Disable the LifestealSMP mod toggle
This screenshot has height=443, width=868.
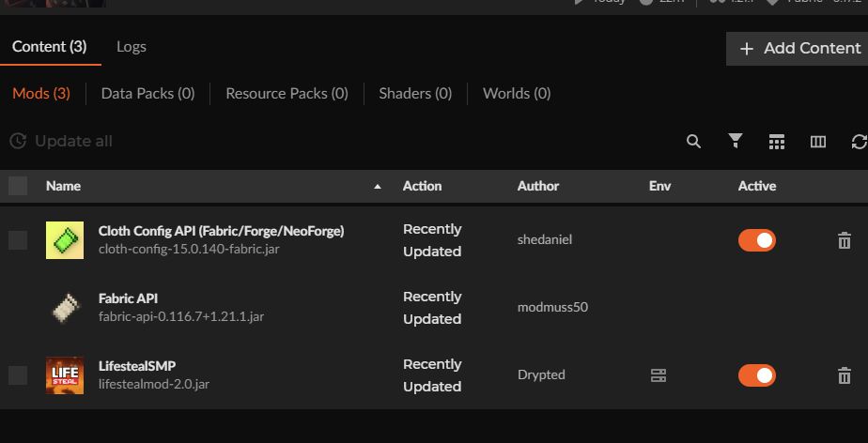pos(756,375)
